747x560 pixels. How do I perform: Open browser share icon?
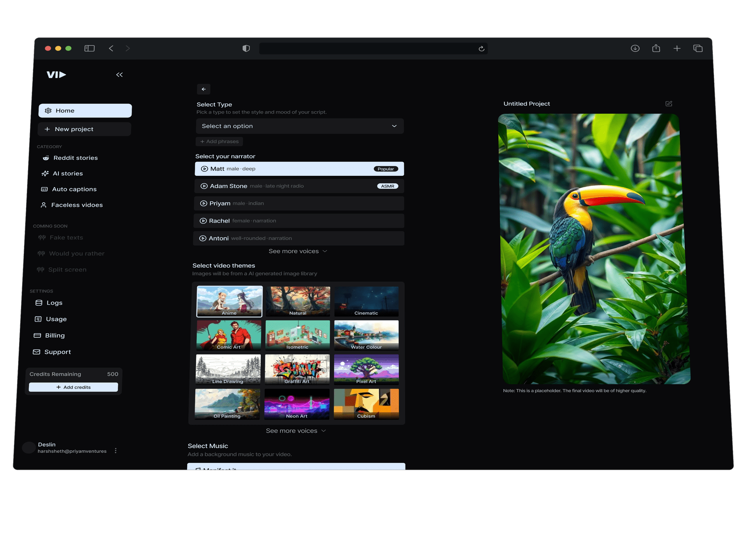pos(656,48)
